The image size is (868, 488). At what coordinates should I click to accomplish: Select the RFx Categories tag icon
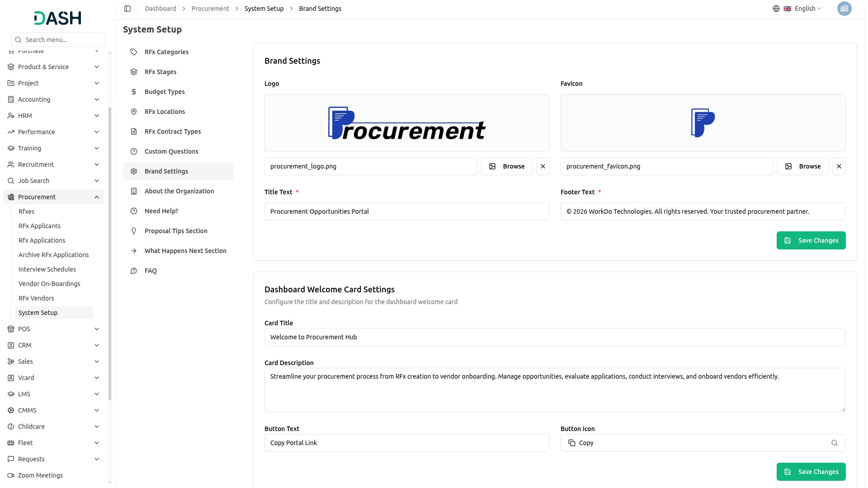(133, 52)
